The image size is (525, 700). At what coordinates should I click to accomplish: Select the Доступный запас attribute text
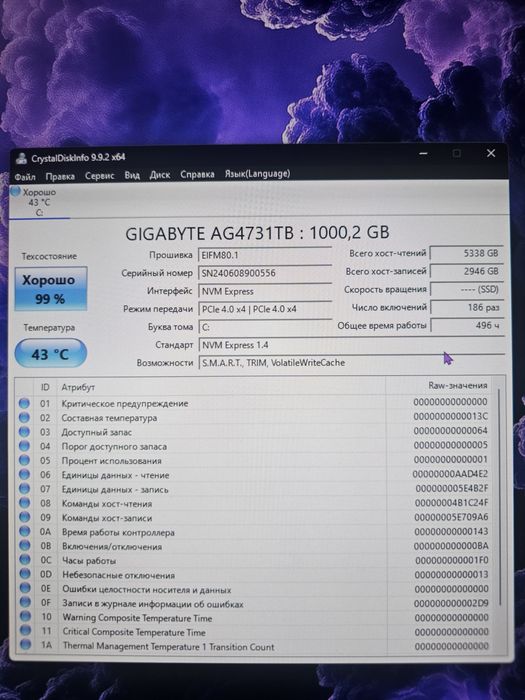(96, 432)
